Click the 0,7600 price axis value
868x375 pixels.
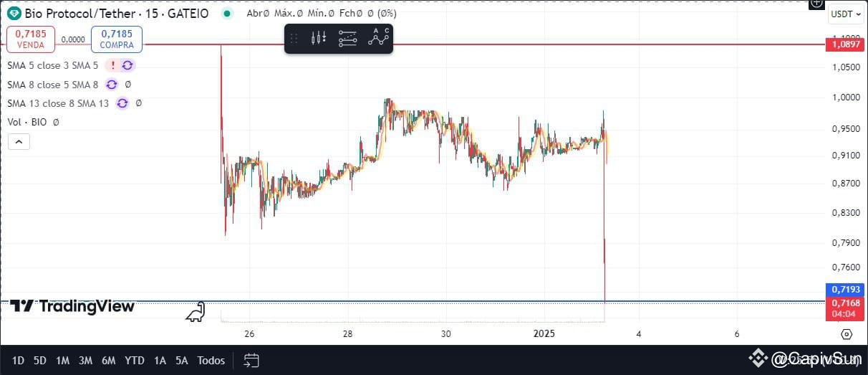tap(846, 267)
